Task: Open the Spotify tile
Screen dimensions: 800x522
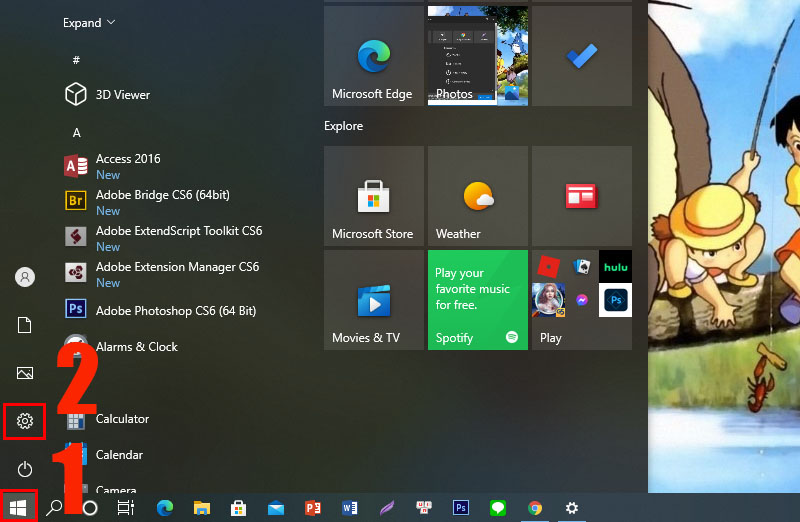Action: click(478, 300)
